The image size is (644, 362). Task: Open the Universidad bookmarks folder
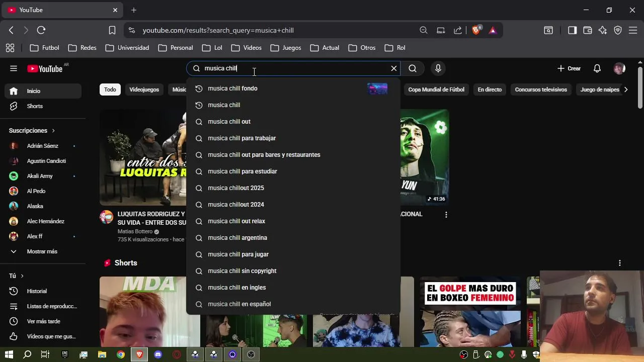pyautogui.click(x=127, y=48)
